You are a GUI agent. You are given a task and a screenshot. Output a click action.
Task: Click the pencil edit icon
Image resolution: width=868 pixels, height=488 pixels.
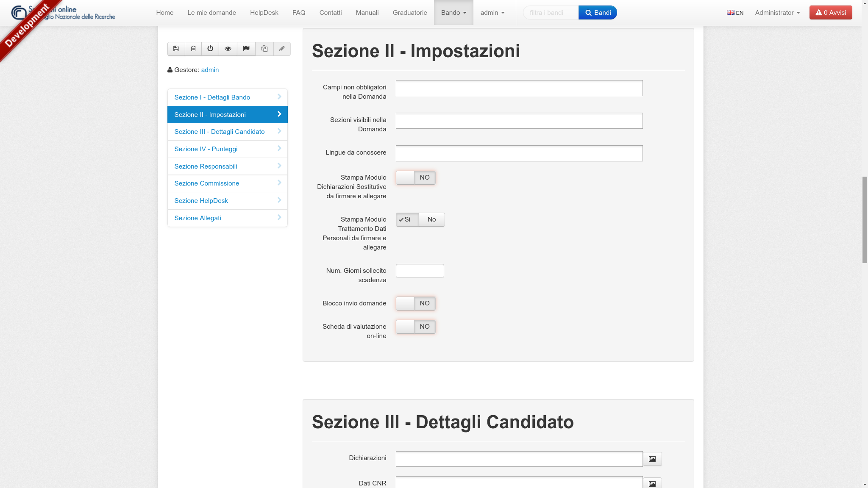(x=282, y=49)
